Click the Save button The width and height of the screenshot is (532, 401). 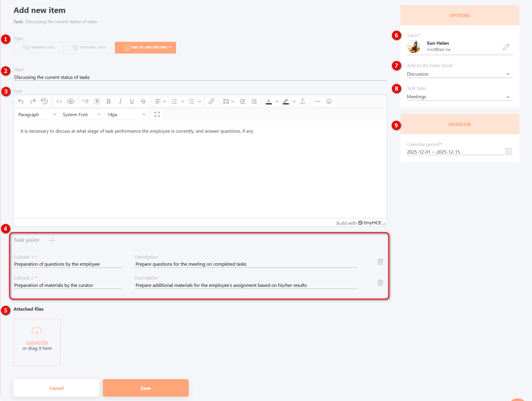(x=145, y=388)
